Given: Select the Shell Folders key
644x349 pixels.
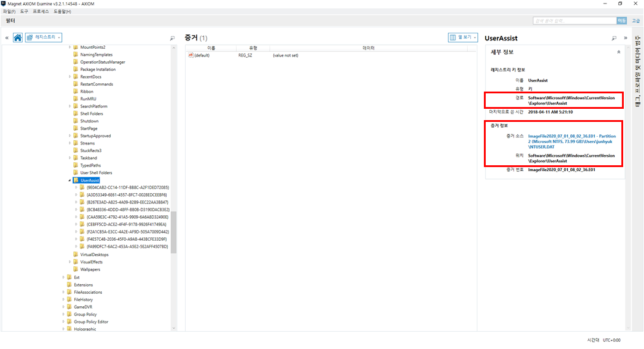Looking at the screenshot, I should [92, 114].
